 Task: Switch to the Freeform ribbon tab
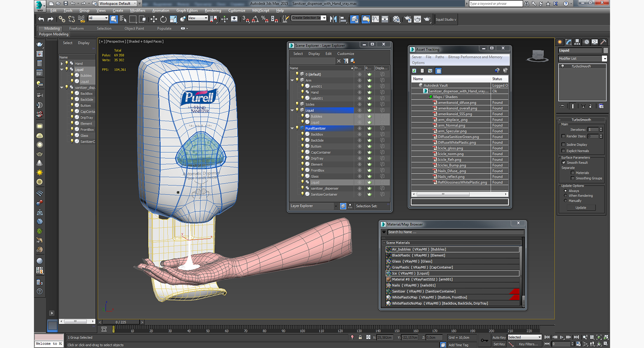coord(77,29)
